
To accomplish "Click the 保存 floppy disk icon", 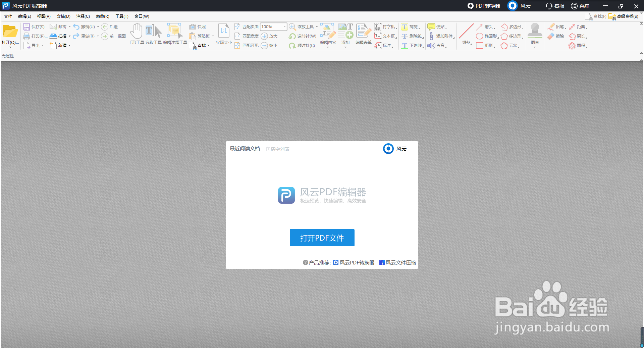I will (26, 27).
